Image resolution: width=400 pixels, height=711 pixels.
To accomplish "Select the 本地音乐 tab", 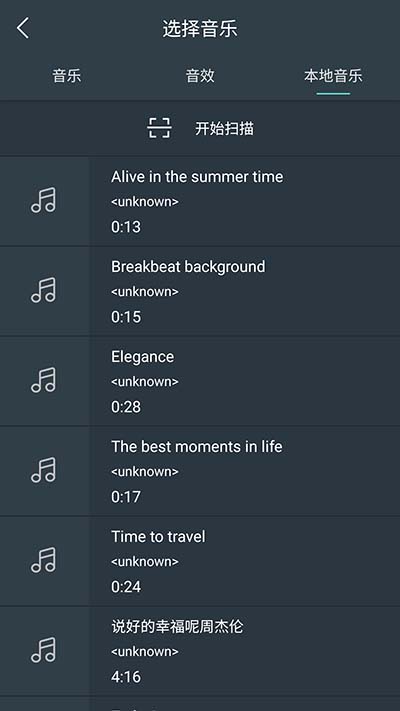I will (333, 76).
